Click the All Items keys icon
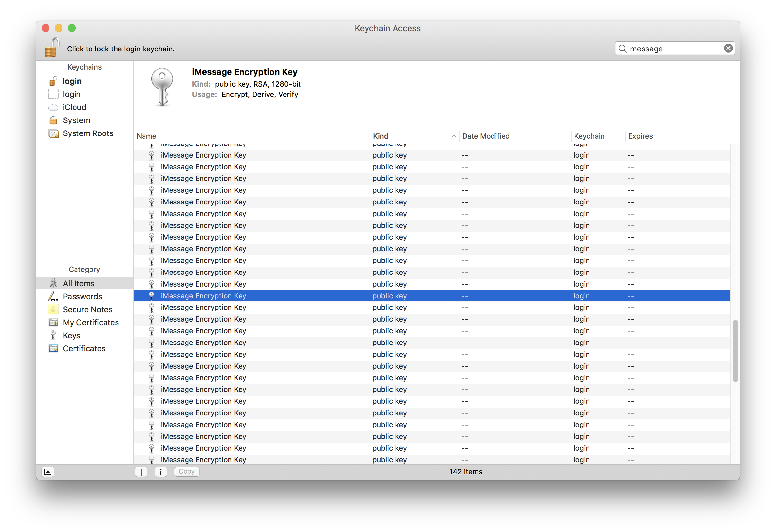This screenshot has width=776, height=532. [x=53, y=283]
